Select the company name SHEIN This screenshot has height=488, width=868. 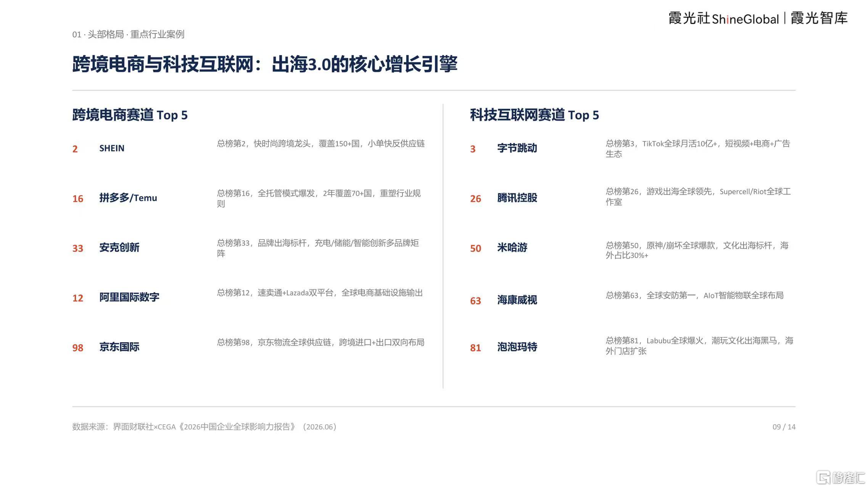point(112,148)
